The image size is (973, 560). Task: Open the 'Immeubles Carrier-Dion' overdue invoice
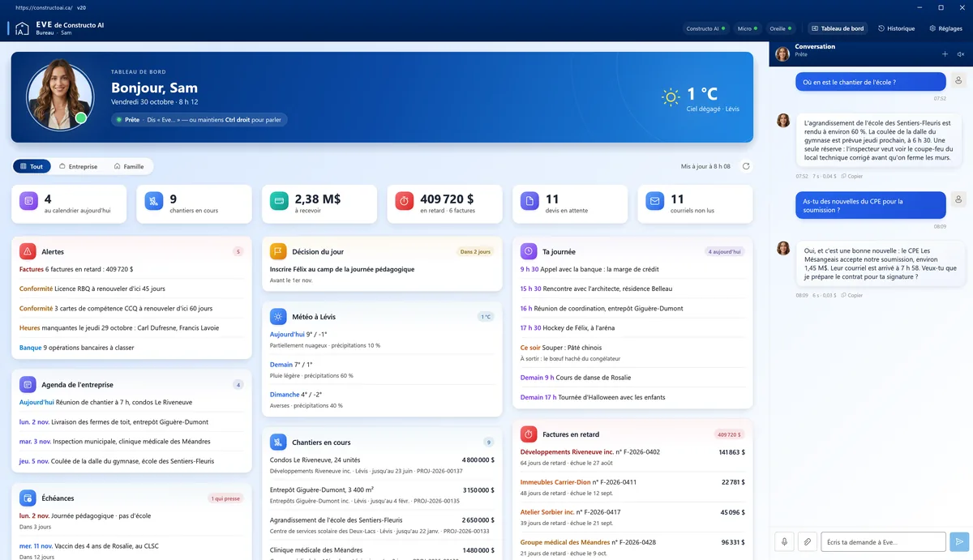[632, 487]
